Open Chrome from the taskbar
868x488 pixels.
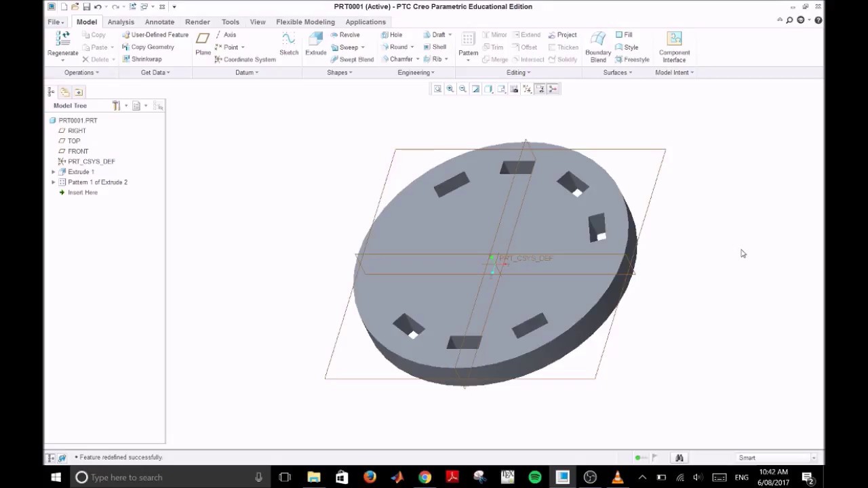pyautogui.click(x=425, y=477)
